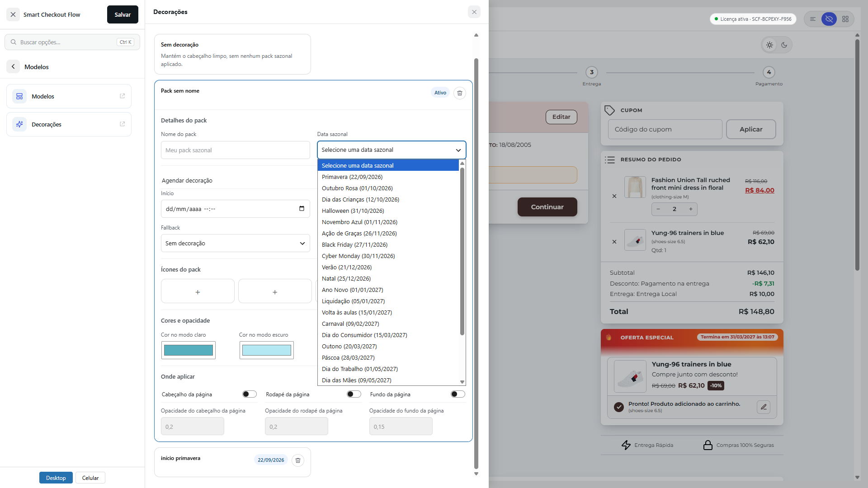The image size is (868, 488).
Task: Switch preview to dark mode moon icon
Action: point(784,45)
